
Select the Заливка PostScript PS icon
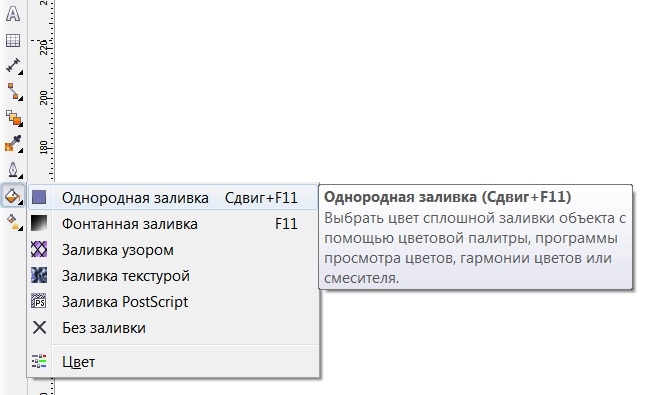tap(39, 301)
